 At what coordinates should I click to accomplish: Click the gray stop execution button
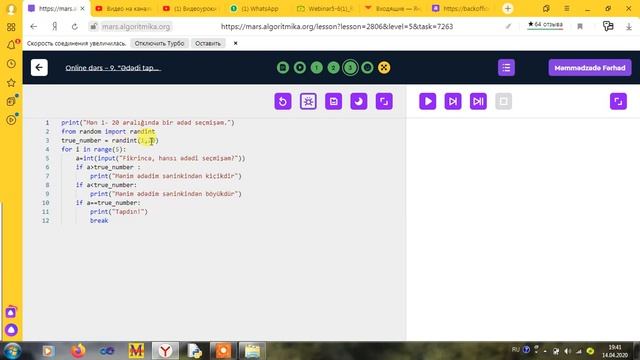pyautogui.click(x=503, y=102)
